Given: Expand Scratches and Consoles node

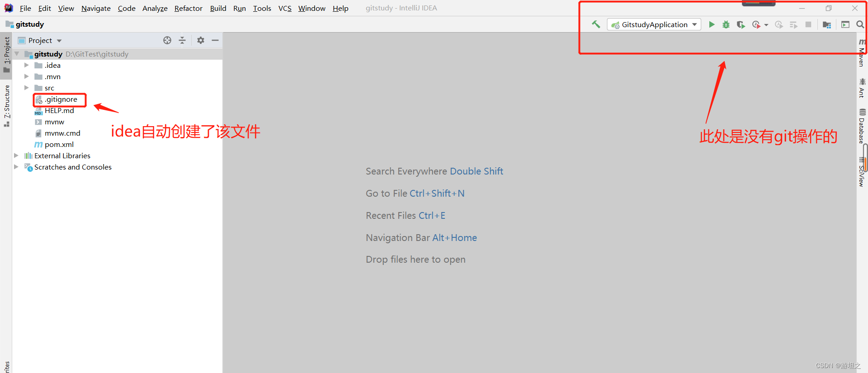Looking at the screenshot, I should click(16, 167).
